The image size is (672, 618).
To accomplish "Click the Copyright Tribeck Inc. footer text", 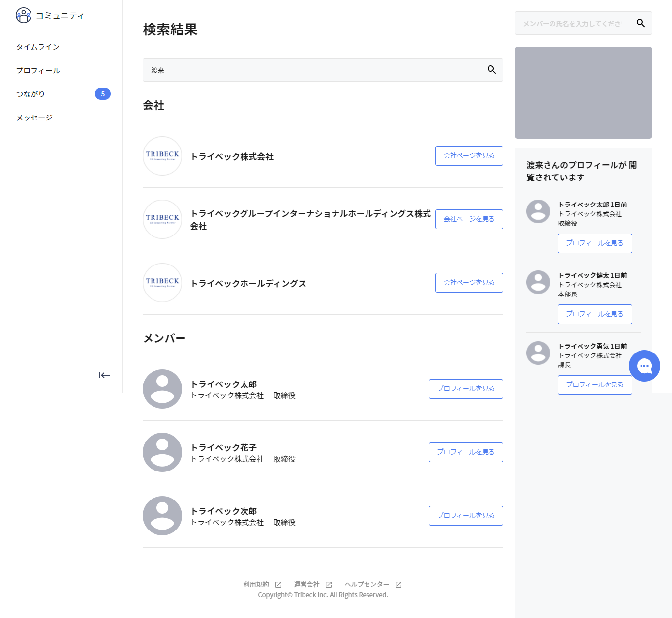I will [323, 595].
